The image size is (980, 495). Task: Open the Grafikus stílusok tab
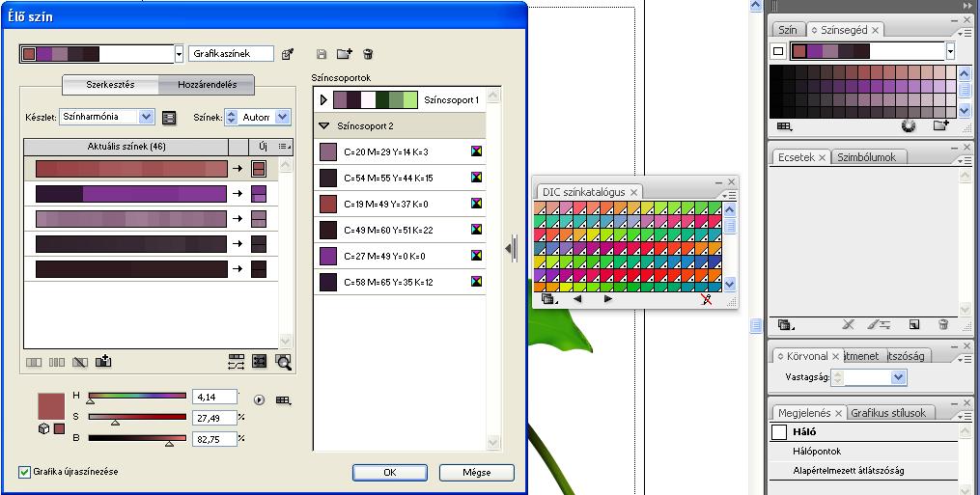pyautogui.click(x=887, y=413)
